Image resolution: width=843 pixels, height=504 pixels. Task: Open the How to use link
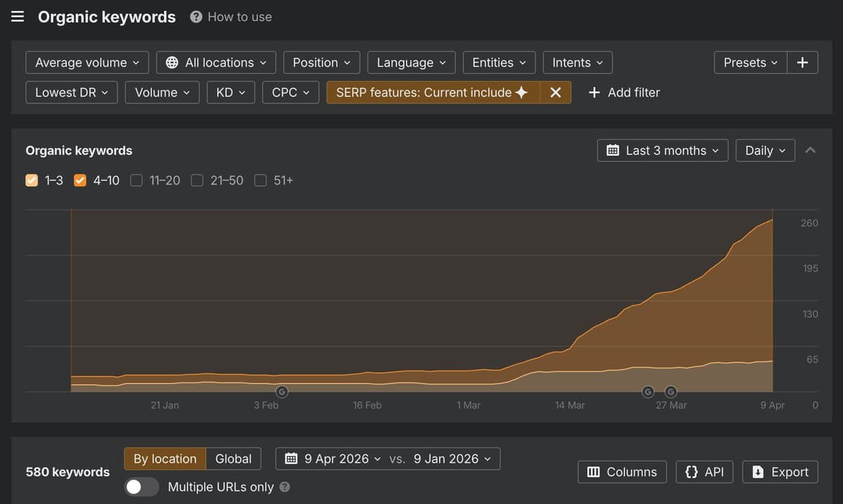239,17
